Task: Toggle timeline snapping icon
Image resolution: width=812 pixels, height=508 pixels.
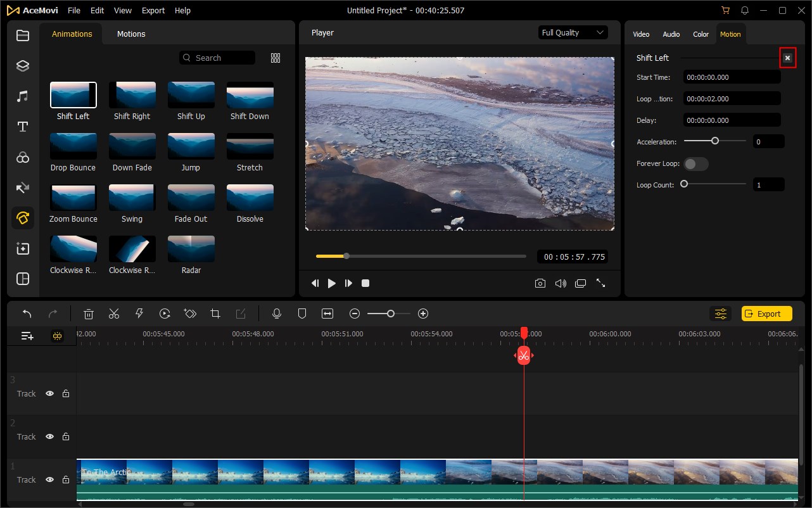Action: (x=58, y=336)
